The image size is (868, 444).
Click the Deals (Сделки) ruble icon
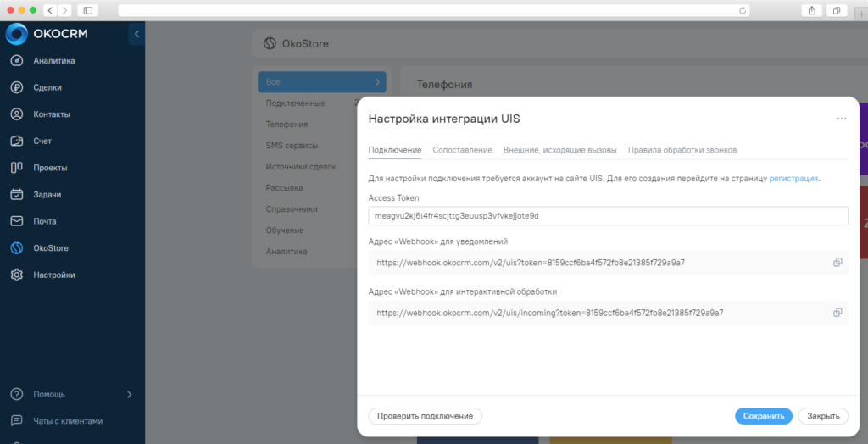coord(16,87)
